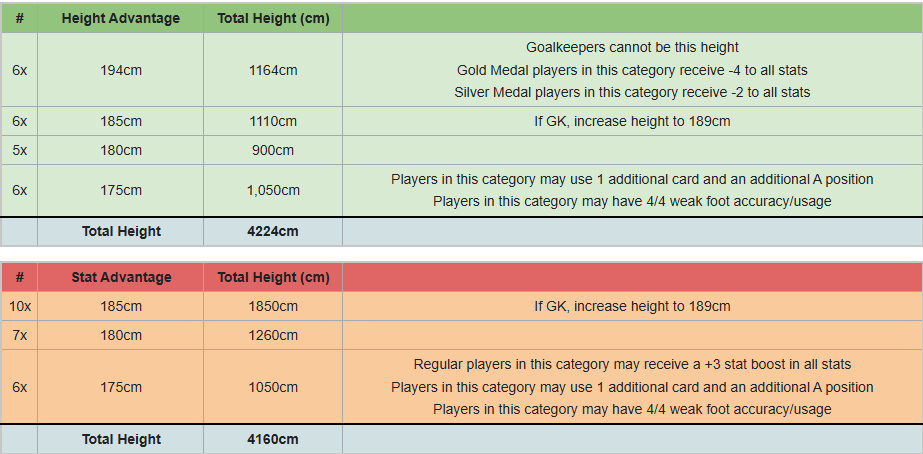Click the '900cm' total cell
The image size is (923, 454).
coord(273,150)
